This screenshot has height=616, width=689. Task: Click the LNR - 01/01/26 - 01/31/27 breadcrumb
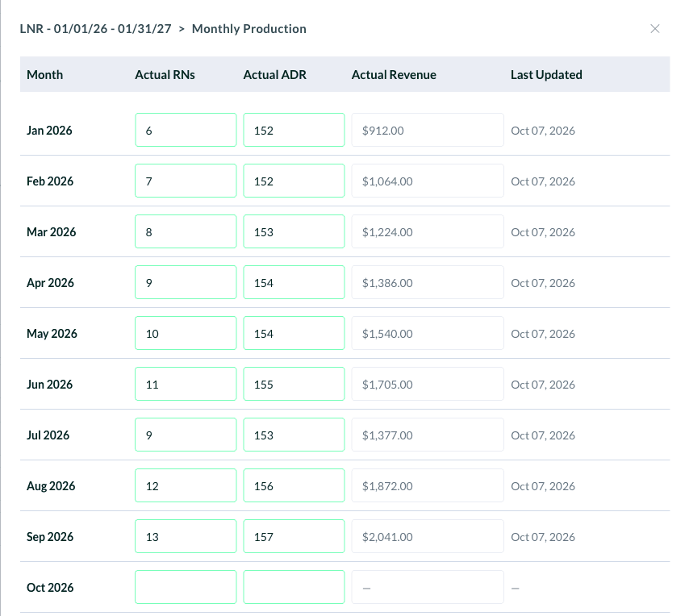pos(95,29)
